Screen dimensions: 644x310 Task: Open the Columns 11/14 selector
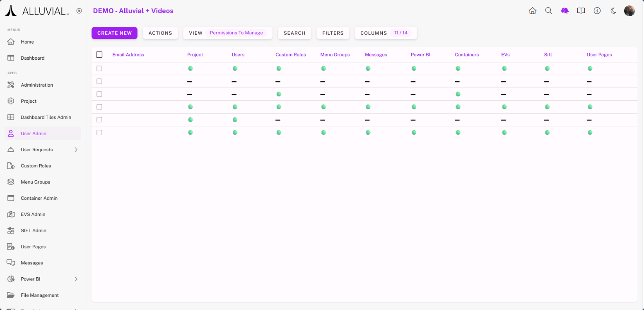pos(385,33)
